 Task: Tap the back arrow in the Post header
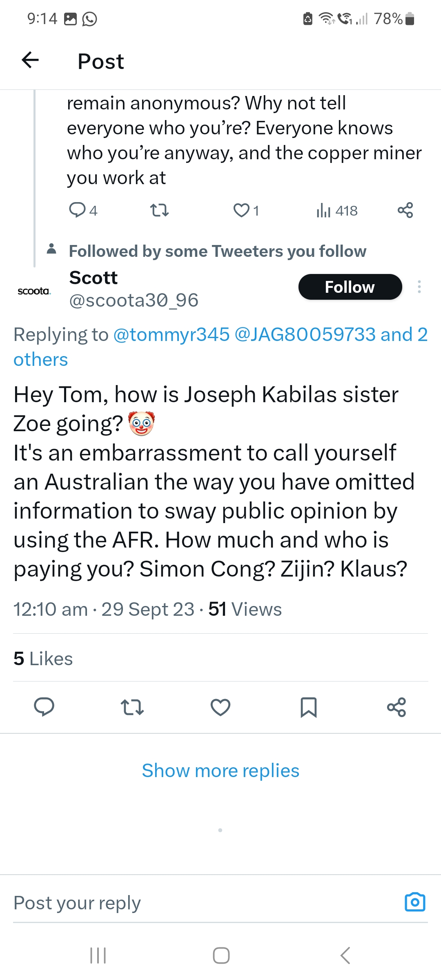[30, 60]
